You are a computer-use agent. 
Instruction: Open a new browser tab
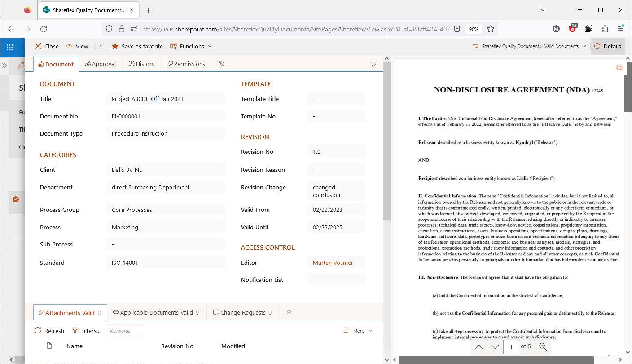click(149, 10)
